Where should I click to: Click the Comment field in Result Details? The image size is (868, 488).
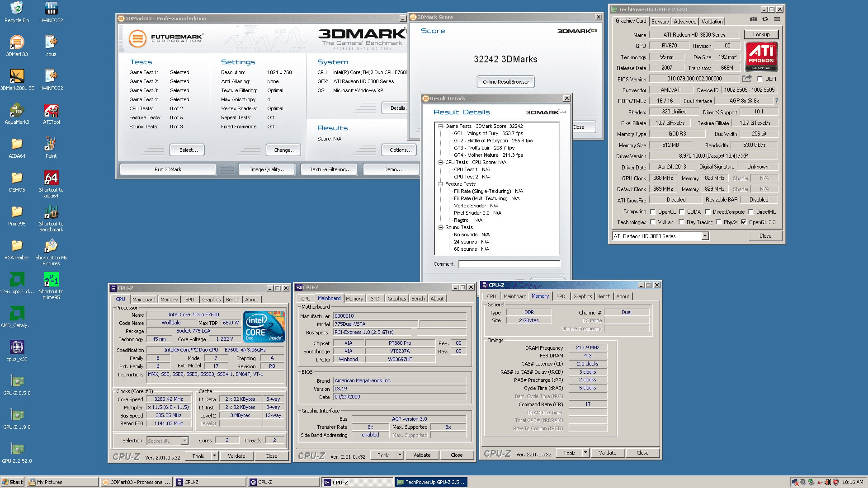509,264
